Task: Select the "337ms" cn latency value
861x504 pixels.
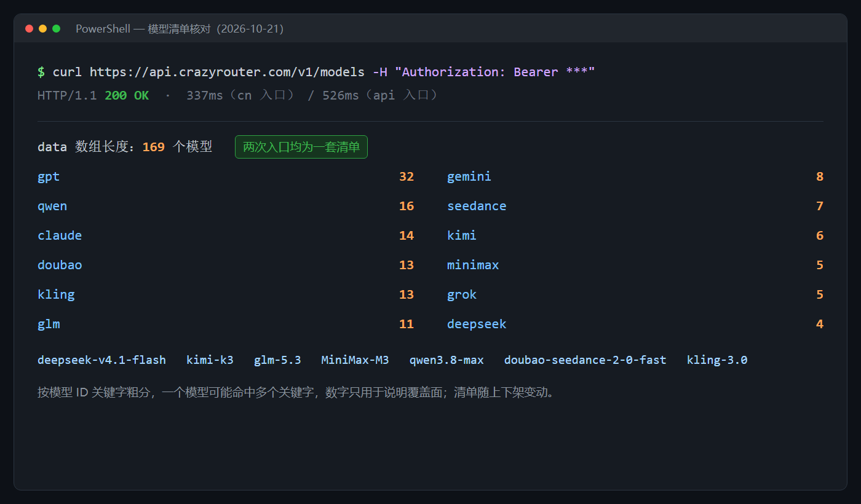Action: tap(205, 95)
